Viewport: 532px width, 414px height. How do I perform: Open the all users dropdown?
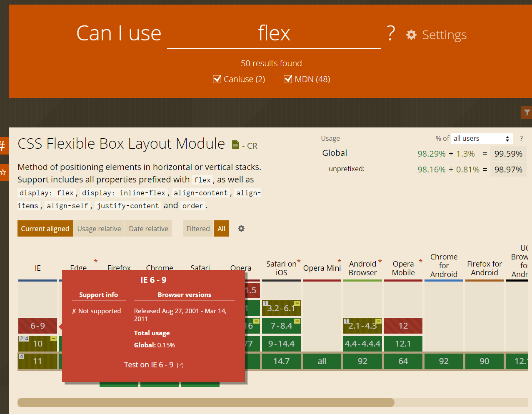482,138
